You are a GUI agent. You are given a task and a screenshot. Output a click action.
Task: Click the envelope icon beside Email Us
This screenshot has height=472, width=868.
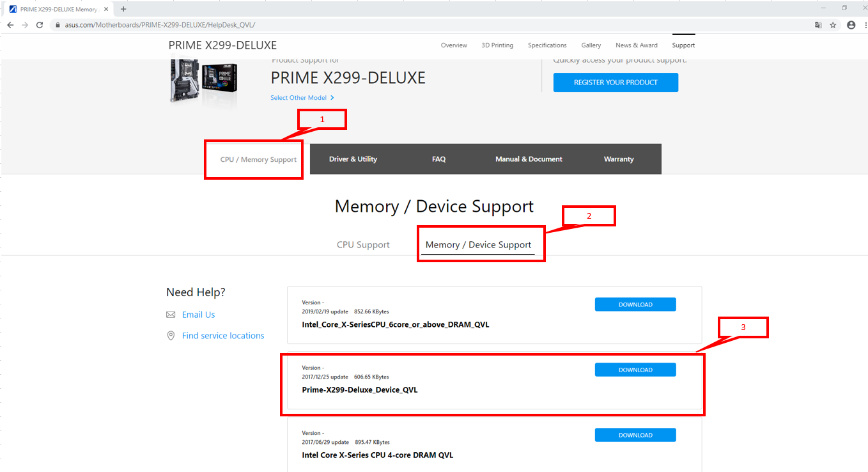coord(171,315)
